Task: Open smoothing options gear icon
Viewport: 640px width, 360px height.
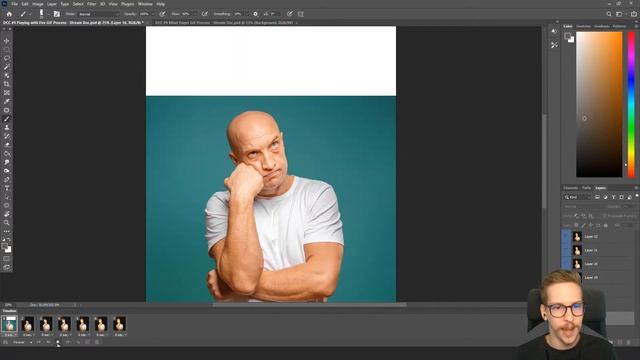Action: pos(255,14)
